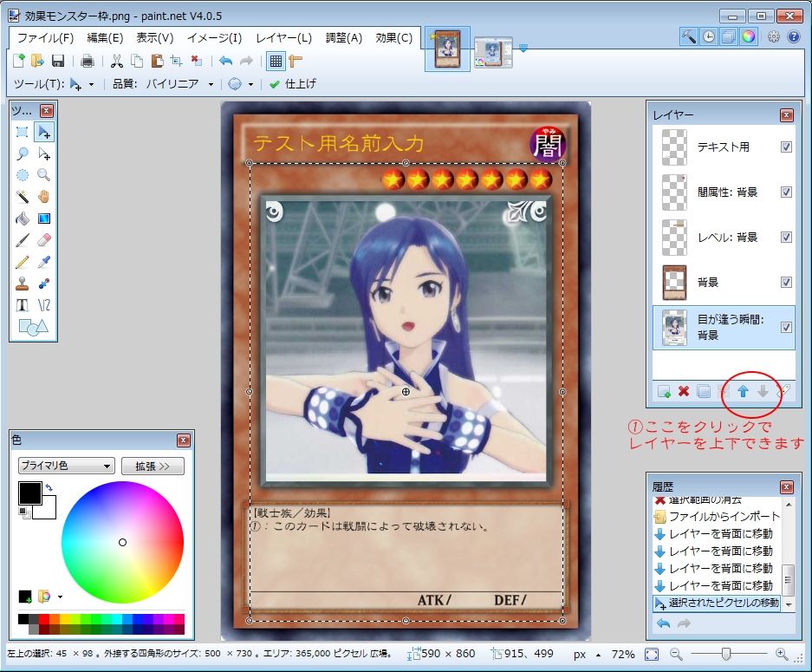Open the palette menu dropdown arrow

pos(60,597)
